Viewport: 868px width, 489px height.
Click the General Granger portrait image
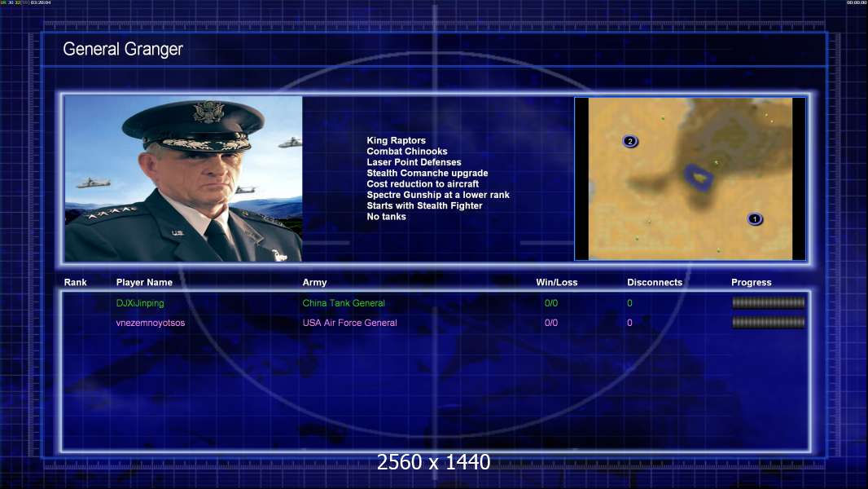click(183, 178)
